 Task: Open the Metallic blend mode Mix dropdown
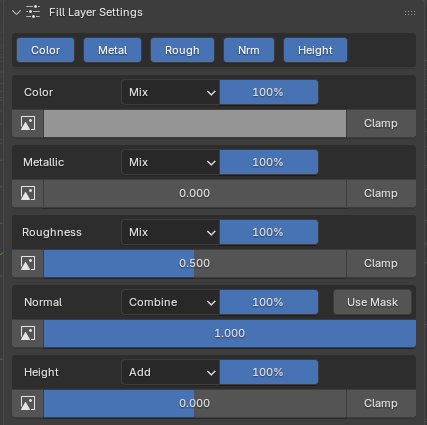171,162
